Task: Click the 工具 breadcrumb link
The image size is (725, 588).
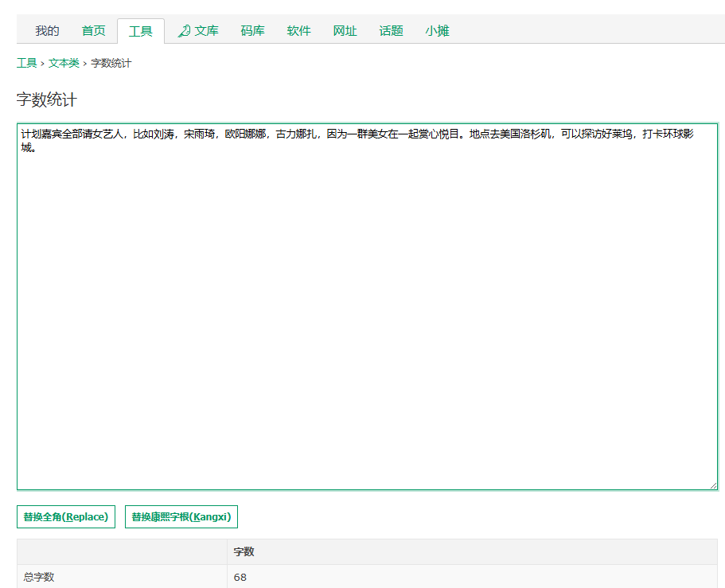Action: 27,63
